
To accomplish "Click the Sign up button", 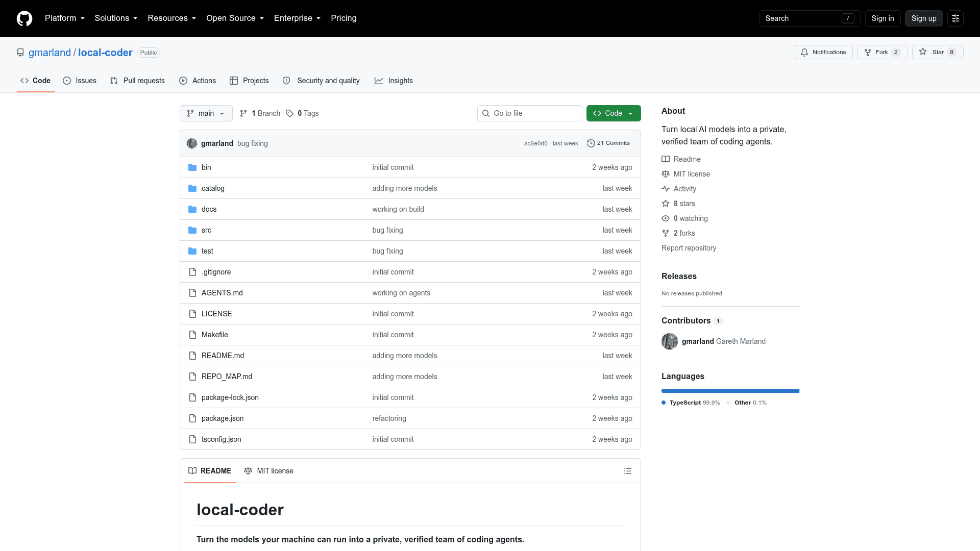I will 924,18.
